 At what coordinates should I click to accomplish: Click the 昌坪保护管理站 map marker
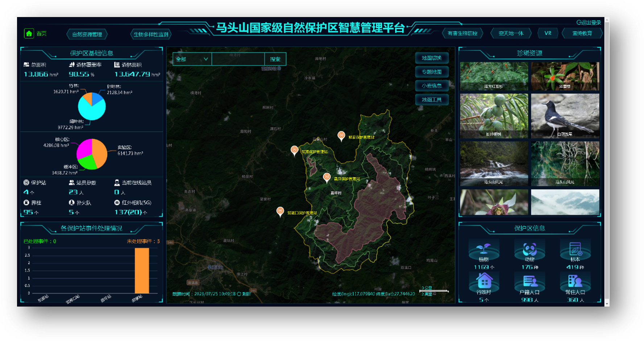(327, 177)
